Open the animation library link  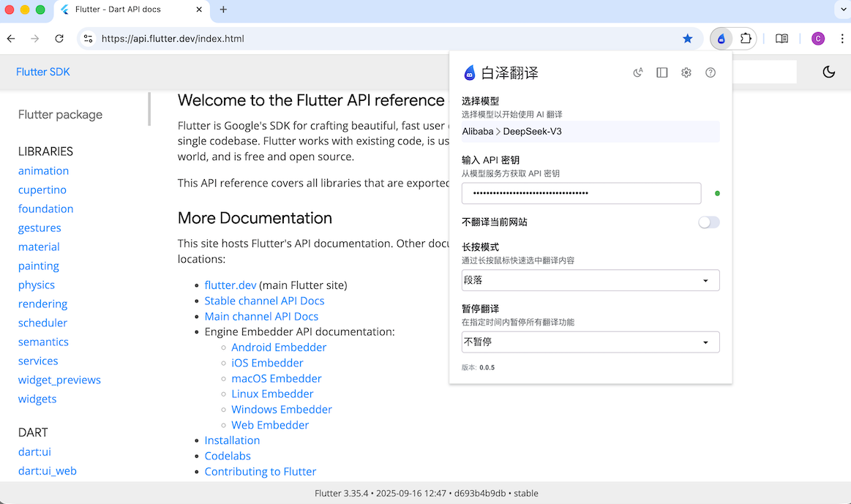[x=43, y=171]
